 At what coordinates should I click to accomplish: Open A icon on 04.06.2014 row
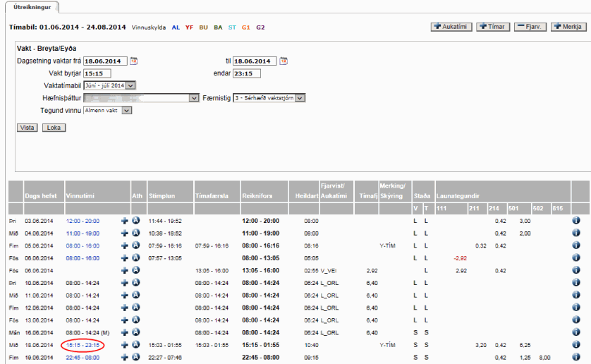[136, 233]
